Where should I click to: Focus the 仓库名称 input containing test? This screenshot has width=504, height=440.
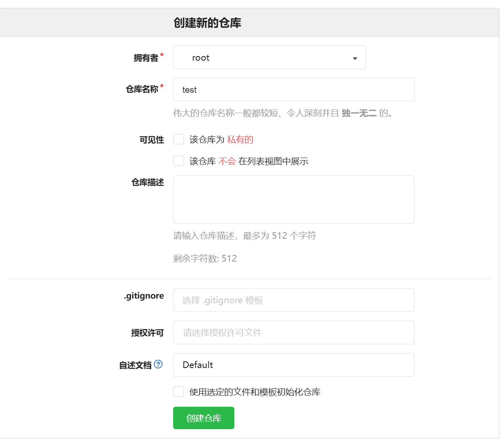coord(293,90)
